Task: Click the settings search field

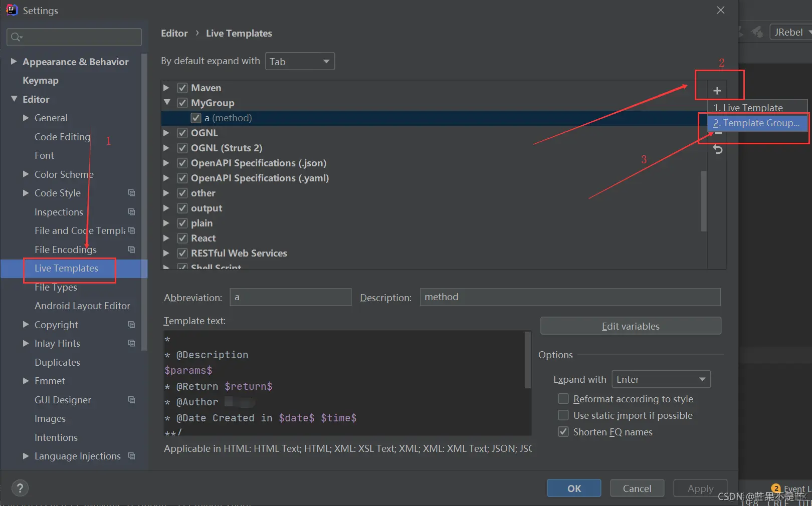Action: pos(74,37)
